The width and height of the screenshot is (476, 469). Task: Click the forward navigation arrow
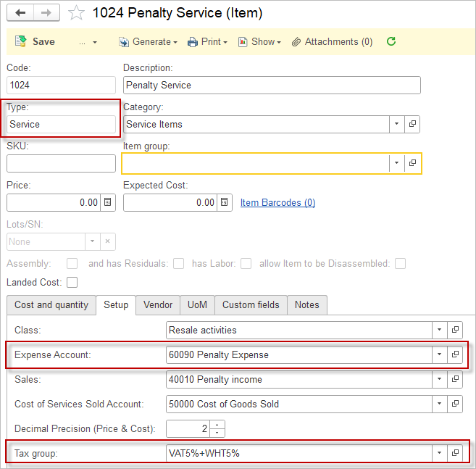coord(46,13)
